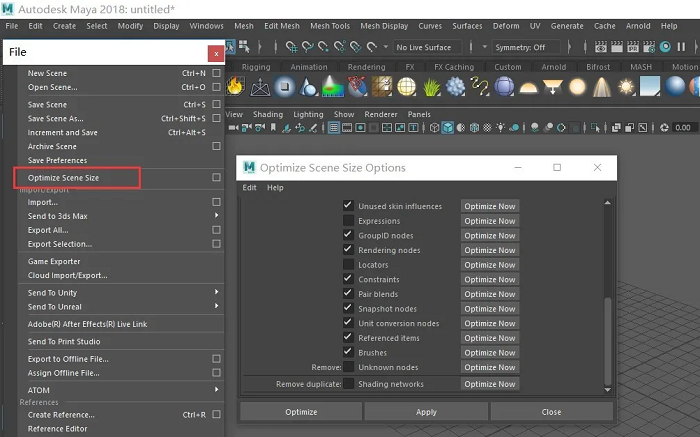Click Optimize Now for Brushes
The image size is (700, 437).
pyautogui.click(x=489, y=353)
